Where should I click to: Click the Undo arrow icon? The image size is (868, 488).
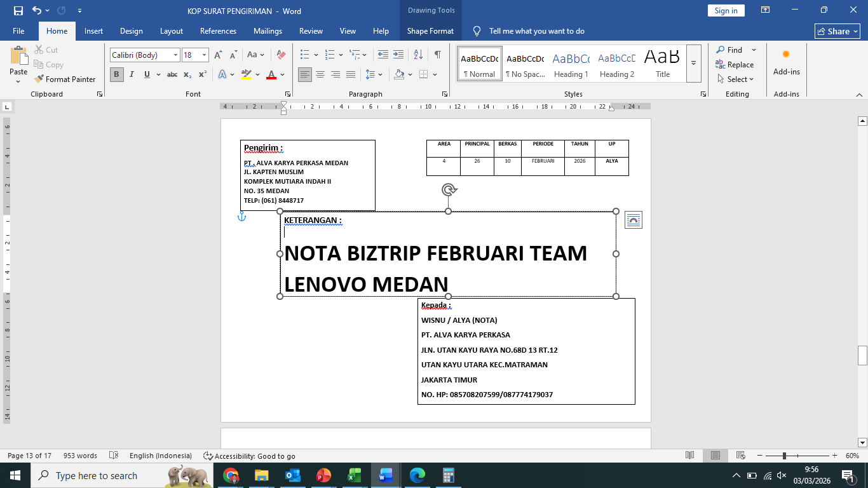pyautogui.click(x=37, y=10)
